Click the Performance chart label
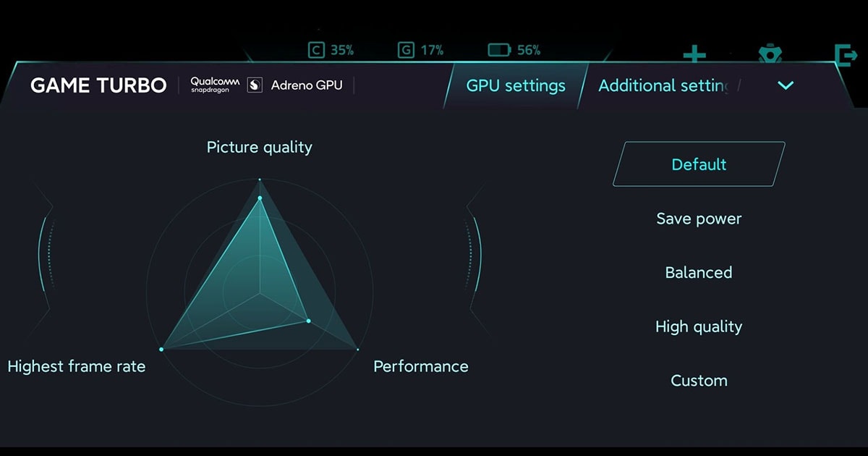This screenshot has height=456, width=868. point(420,366)
